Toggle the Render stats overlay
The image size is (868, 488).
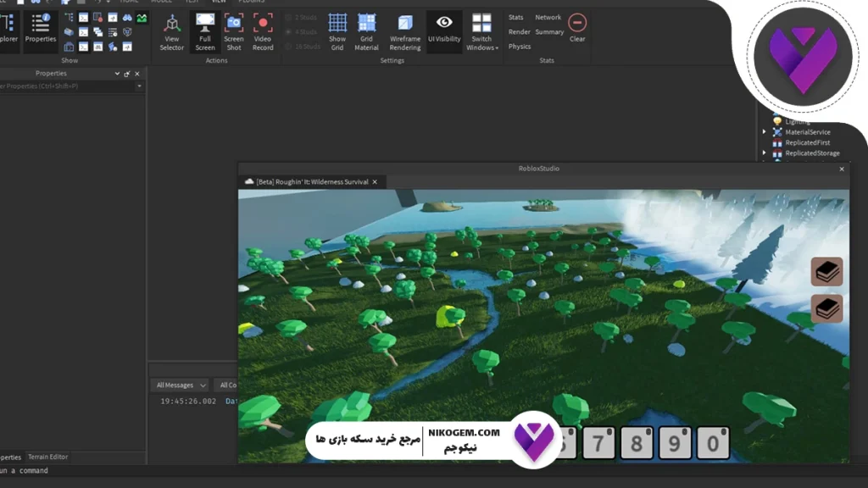click(x=520, y=32)
